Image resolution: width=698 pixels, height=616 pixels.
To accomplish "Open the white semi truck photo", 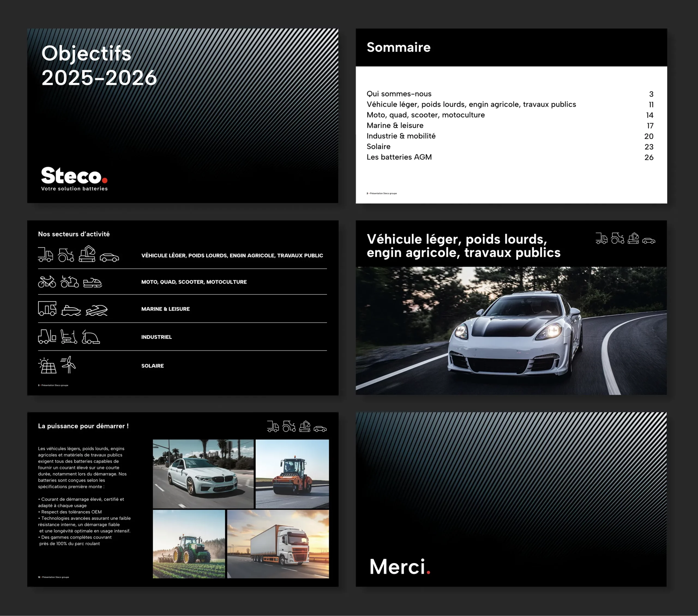I will tap(278, 544).
